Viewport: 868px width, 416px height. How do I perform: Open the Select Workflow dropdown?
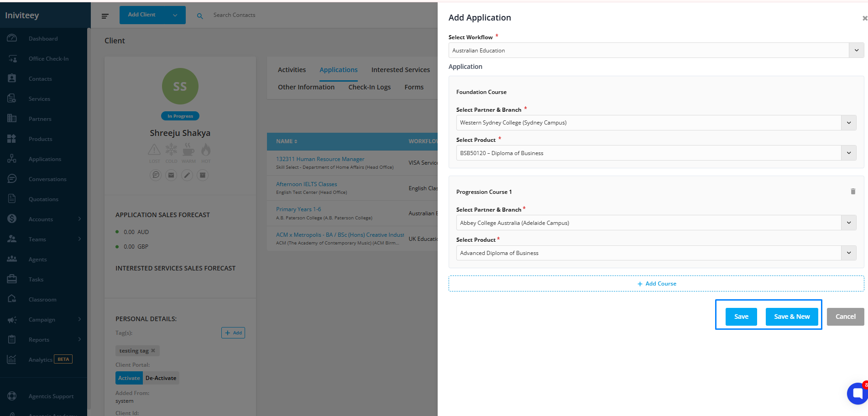[856, 50]
